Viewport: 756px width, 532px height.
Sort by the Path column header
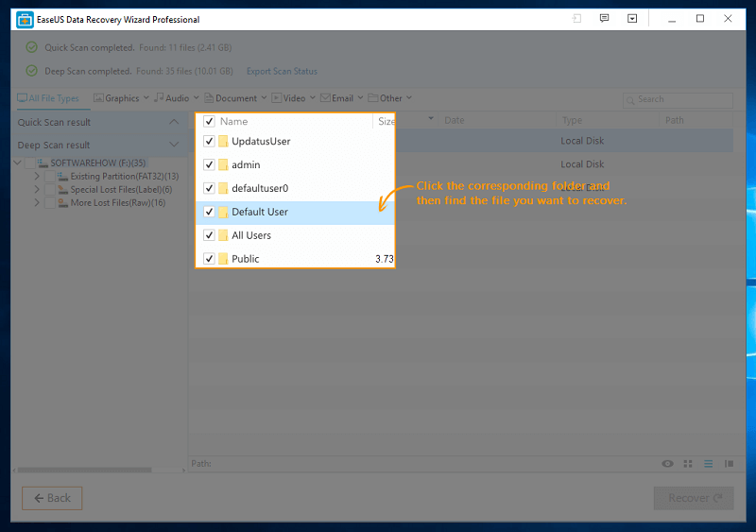(675, 120)
